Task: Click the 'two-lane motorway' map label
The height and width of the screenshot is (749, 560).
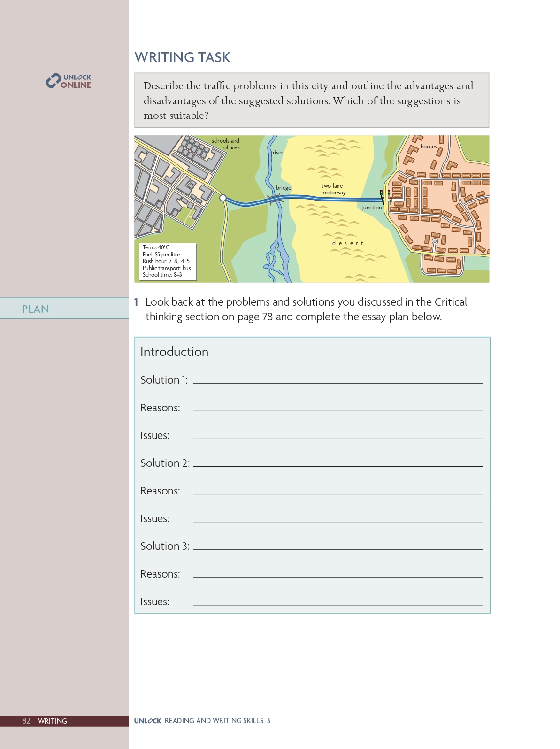Action: (333, 189)
